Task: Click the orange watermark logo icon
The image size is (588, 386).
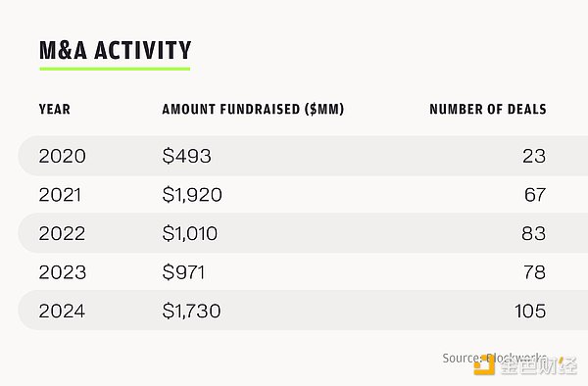Action: (x=484, y=364)
